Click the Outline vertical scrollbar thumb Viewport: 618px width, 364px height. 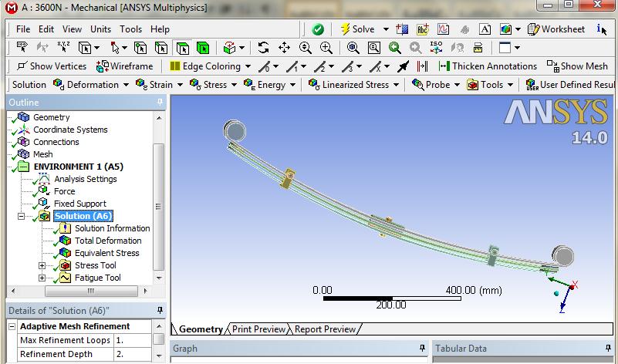[158, 207]
